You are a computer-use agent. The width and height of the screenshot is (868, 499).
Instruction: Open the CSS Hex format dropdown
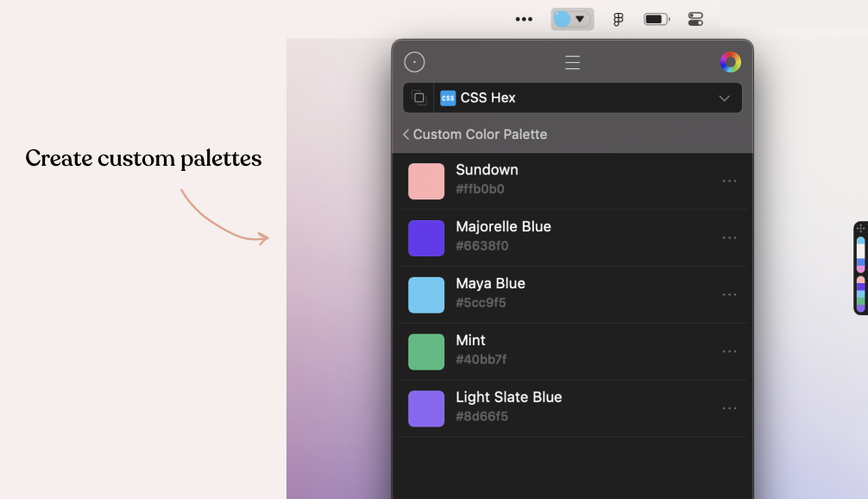tap(724, 98)
